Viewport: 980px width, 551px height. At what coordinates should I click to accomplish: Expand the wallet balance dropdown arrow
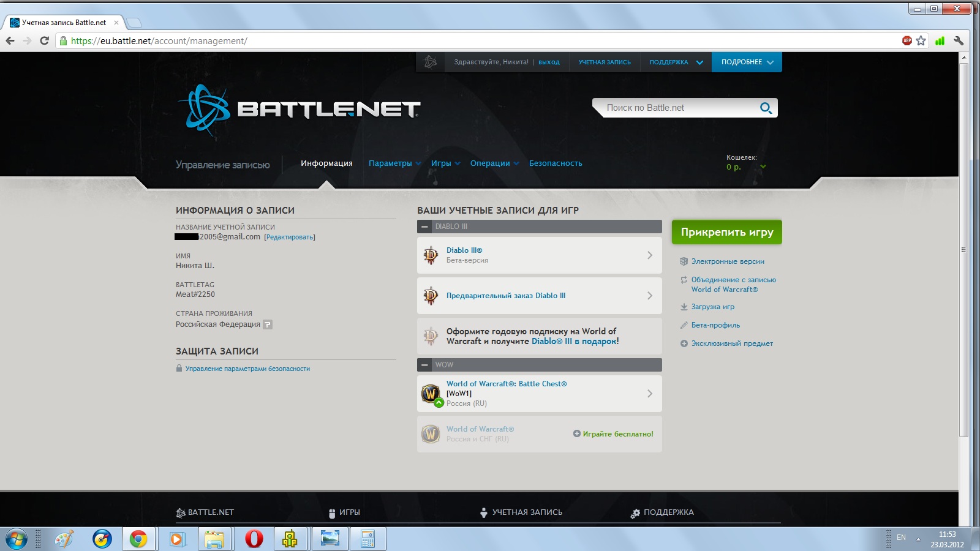(763, 167)
